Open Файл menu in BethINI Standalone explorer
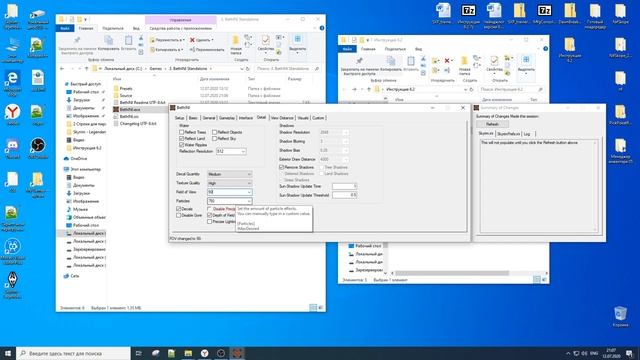Viewport: 640px width, 360px height. coord(65,28)
